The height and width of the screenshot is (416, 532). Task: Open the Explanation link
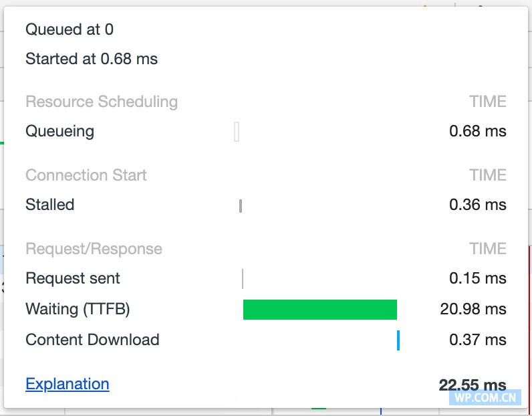pos(67,384)
